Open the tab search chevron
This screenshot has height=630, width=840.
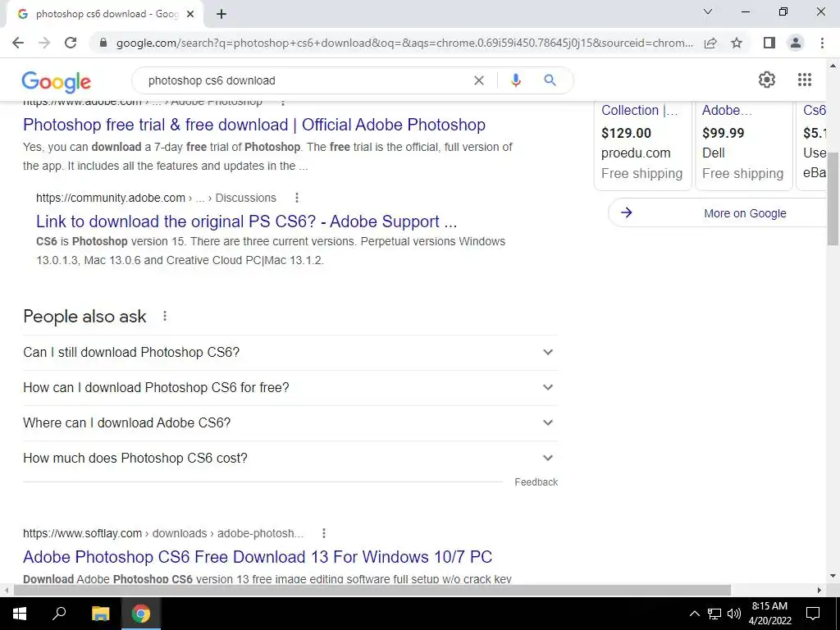coord(708,11)
